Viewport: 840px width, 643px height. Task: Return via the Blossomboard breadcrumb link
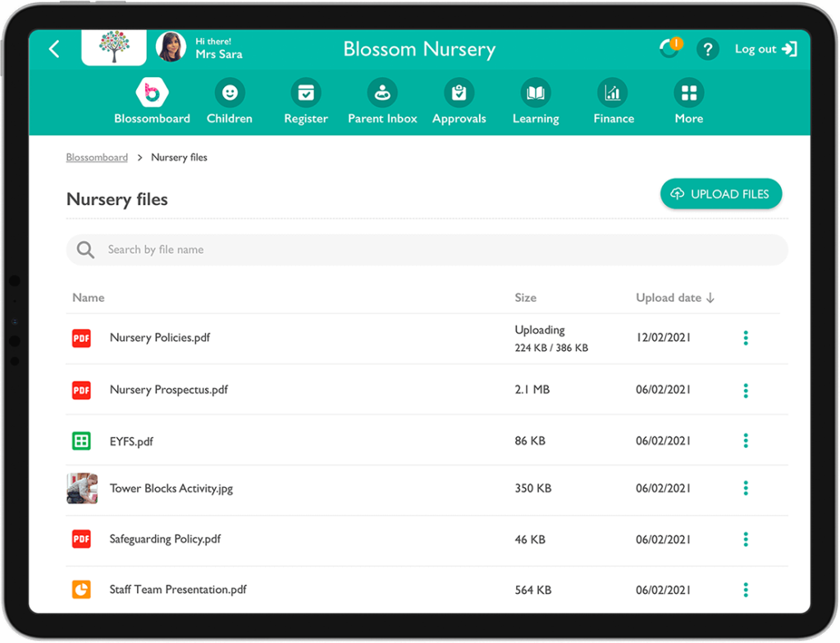97,157
